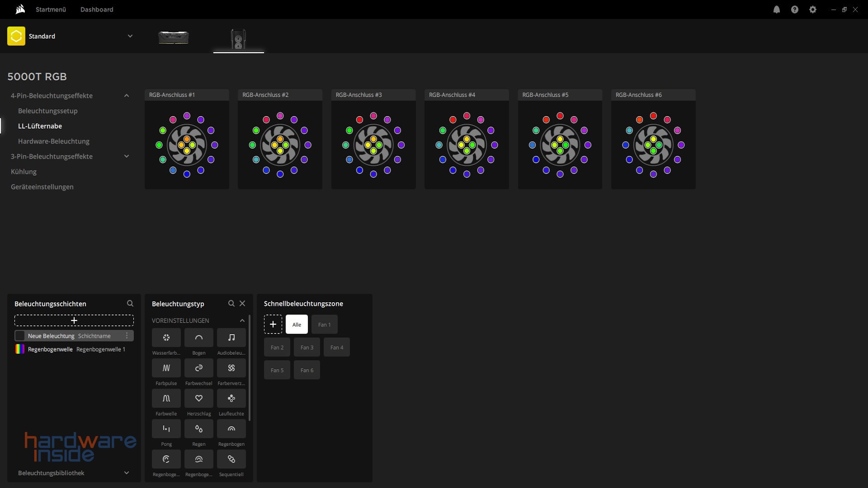Open the Dashboard tab

pos(97,9)
